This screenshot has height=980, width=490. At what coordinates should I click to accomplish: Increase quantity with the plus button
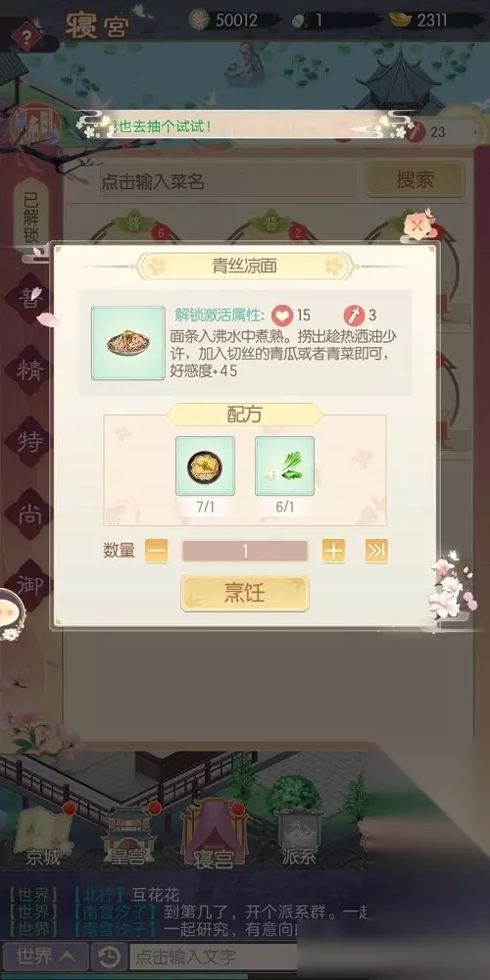(x=334, y=551)
